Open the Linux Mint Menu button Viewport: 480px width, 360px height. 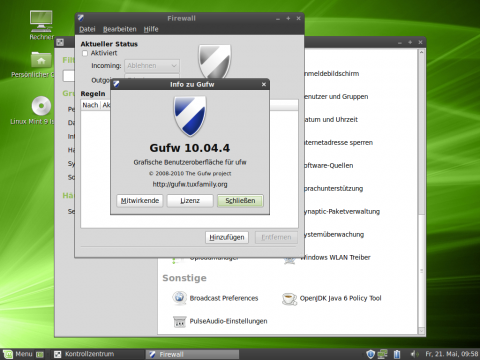click(18, 354)
